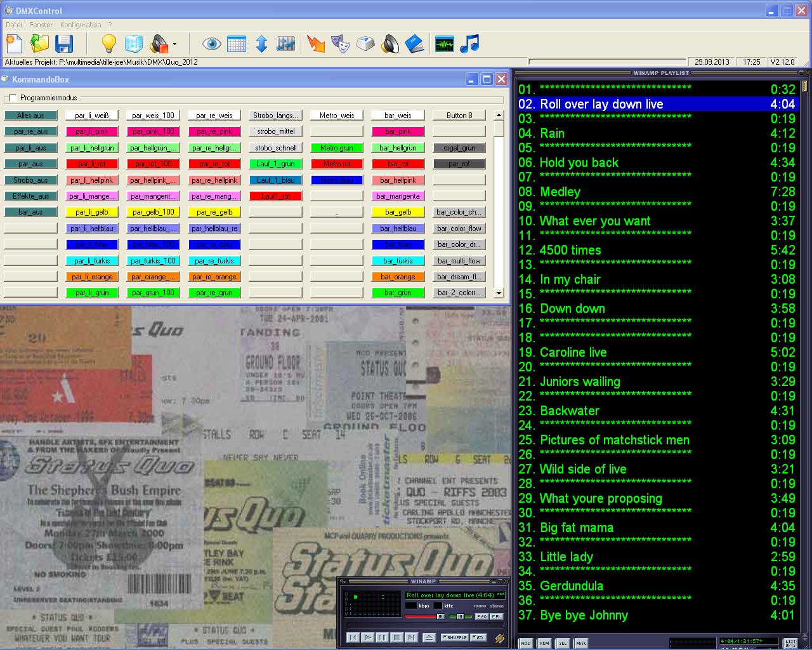
Task: Open Winamp main menu icon in title bar
Action: (343, 581)
